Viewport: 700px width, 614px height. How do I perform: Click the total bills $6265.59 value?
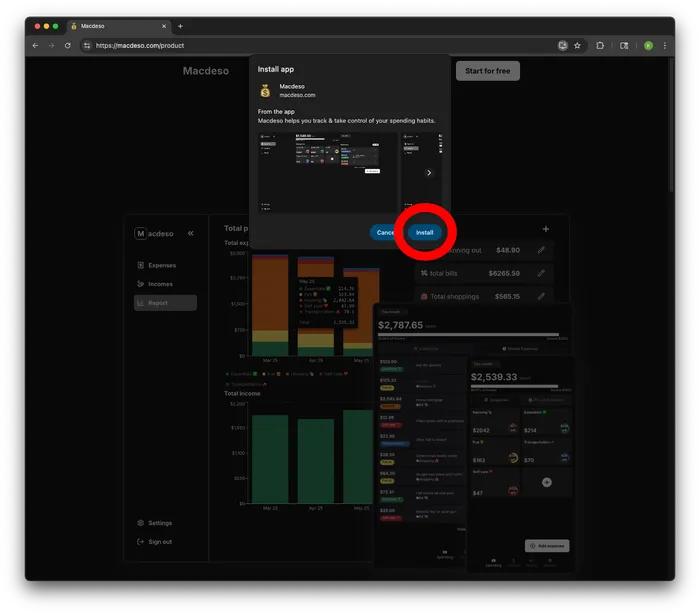tap(504, 273)
